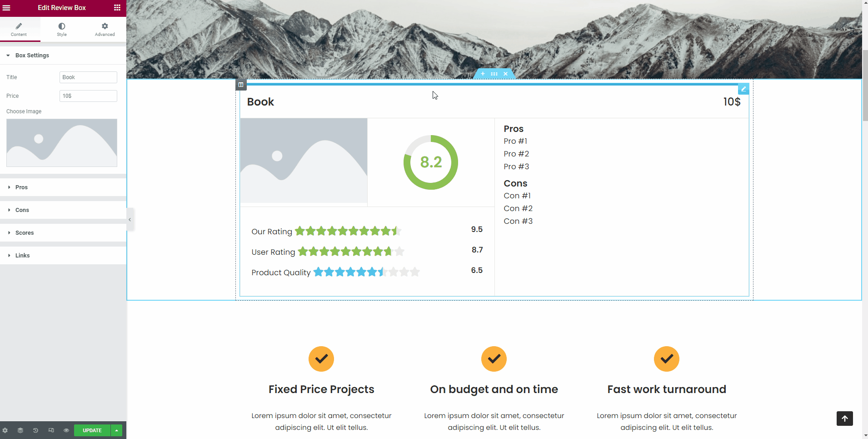Viewport: 868px width, 439px height.
Task: Delete section using the X icon
Action: pos(505,74)
